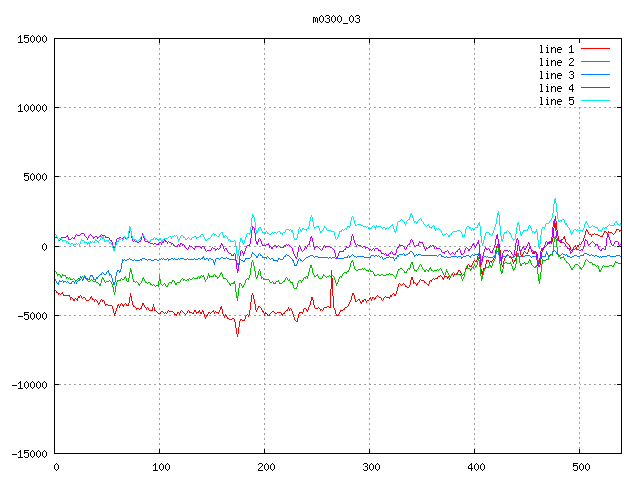Select the 'line 2' legend label
The height and width of the screenshot is (480, 640).
click(x=556, y=62)
